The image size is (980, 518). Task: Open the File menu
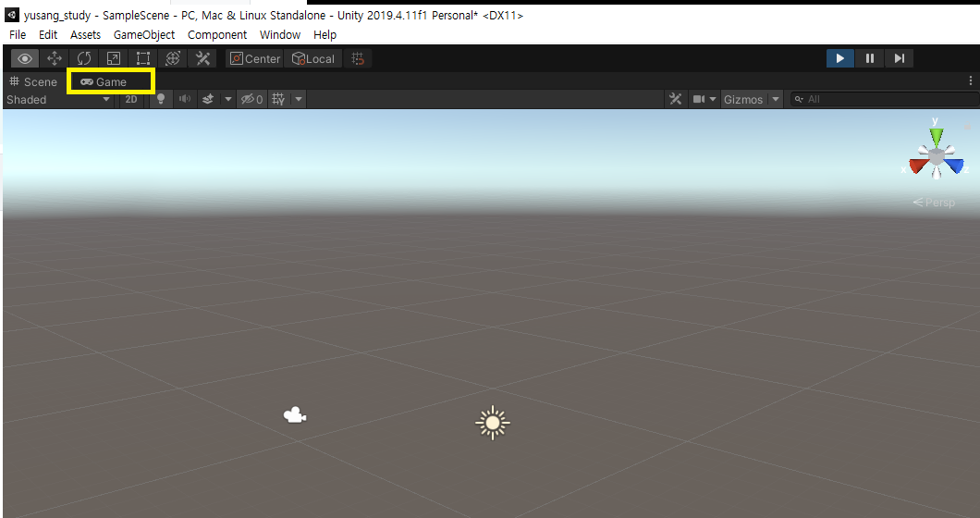coord(18,35)
